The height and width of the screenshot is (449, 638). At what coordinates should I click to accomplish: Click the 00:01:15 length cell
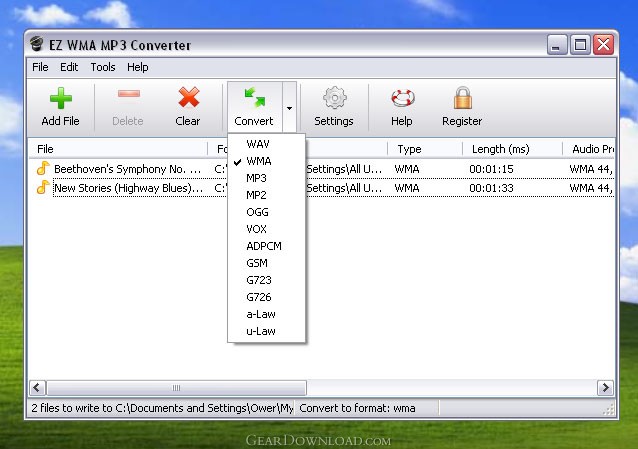(x=491, y=169)
